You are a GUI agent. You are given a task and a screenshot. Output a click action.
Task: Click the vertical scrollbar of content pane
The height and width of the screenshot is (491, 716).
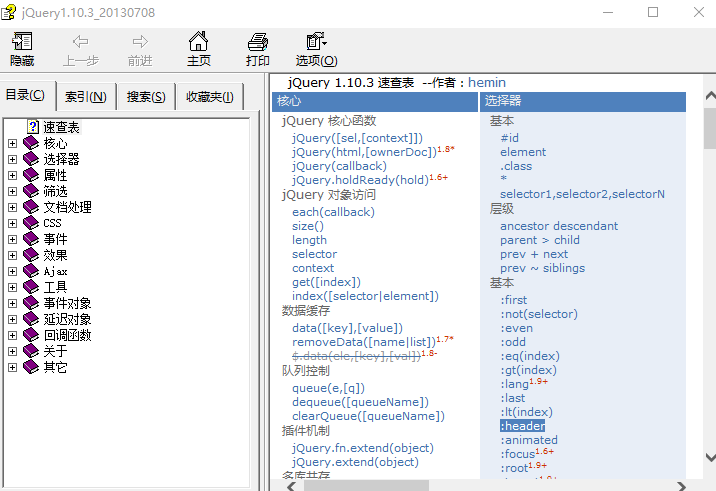coord(709,300)
